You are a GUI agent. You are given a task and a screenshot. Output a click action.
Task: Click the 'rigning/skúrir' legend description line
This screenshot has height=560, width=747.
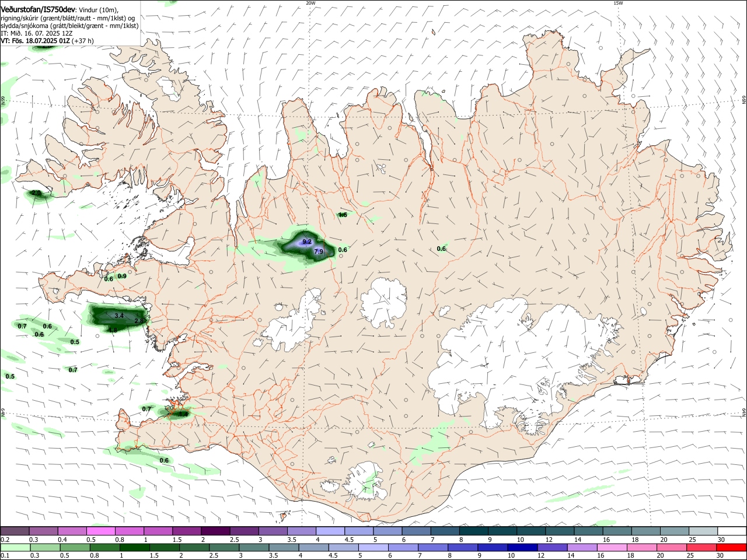(x=67, y=18)
